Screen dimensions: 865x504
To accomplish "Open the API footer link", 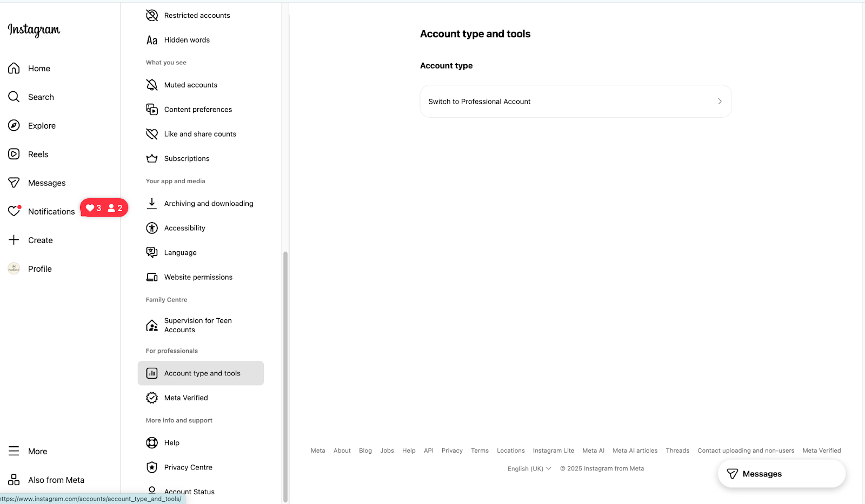I will [429, 451].
